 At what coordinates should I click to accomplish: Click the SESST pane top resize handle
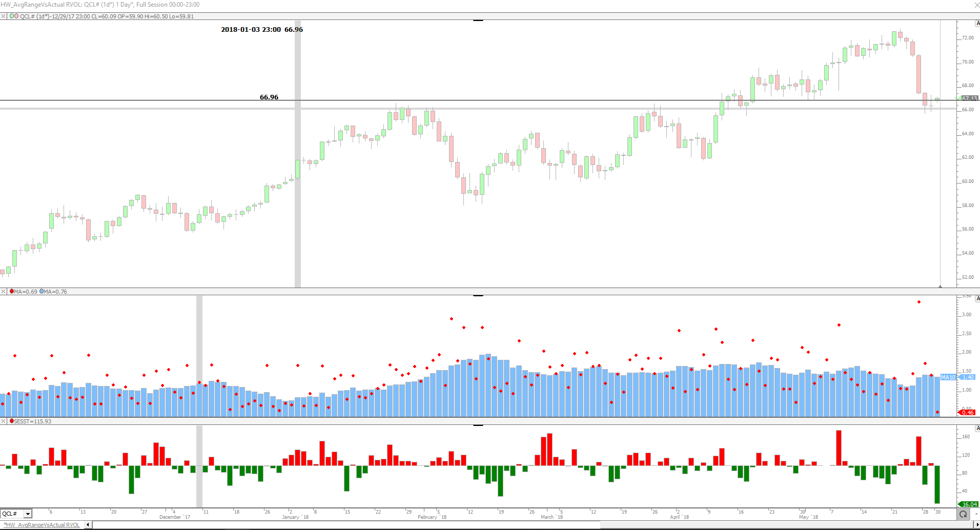[478, 425]
